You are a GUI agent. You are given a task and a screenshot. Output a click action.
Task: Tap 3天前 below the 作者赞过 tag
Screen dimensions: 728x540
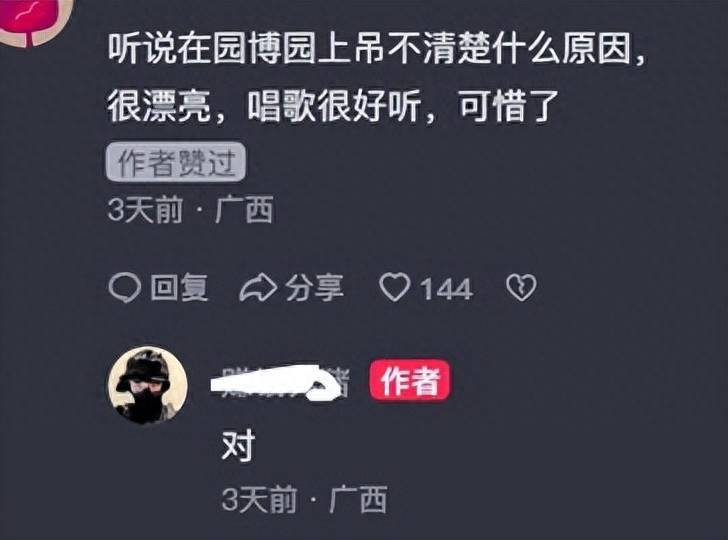click(145, 210)
